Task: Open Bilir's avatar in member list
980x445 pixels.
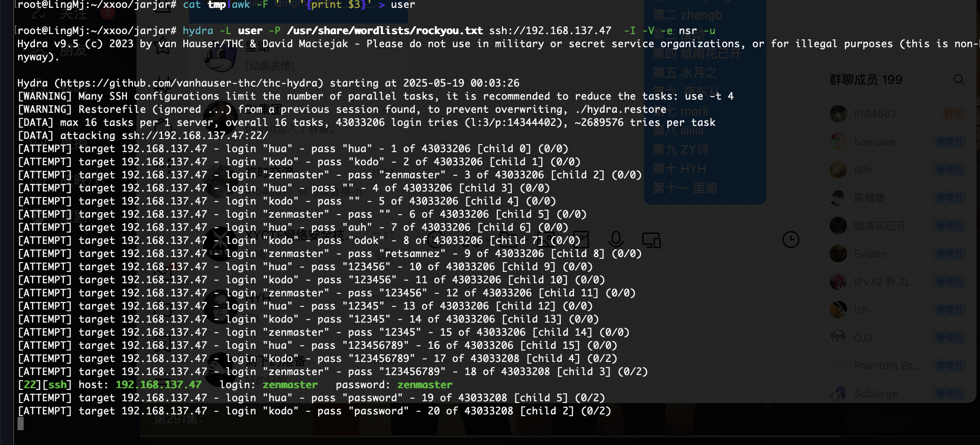Action: tap(838, 170)
